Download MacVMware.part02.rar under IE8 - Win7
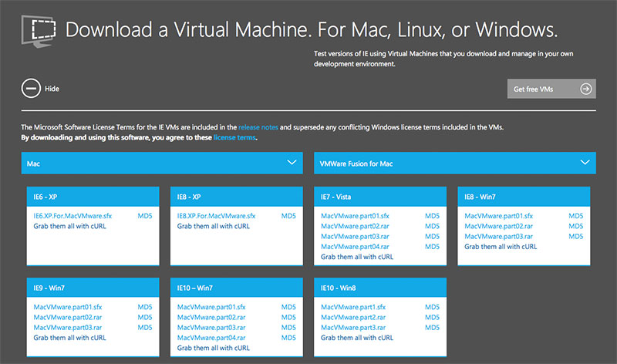The width and height of the screenshot is (617, 364). click(498, 226)
